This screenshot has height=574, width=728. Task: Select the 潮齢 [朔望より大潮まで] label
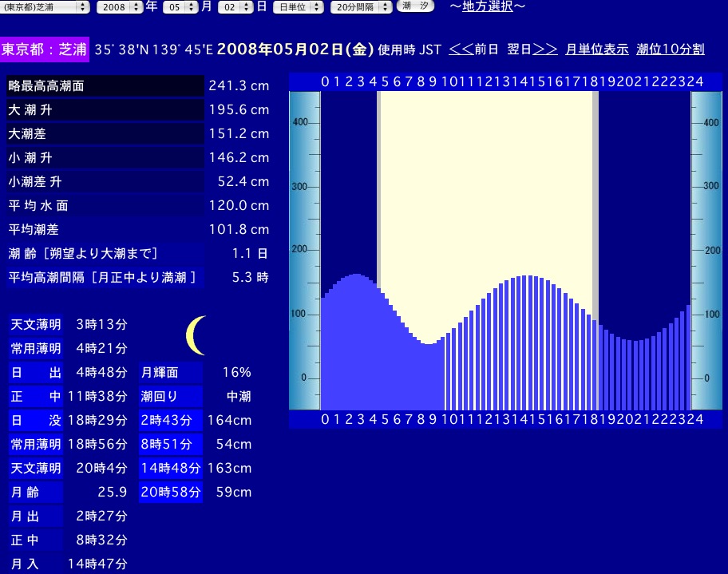(x=105, y=254)
